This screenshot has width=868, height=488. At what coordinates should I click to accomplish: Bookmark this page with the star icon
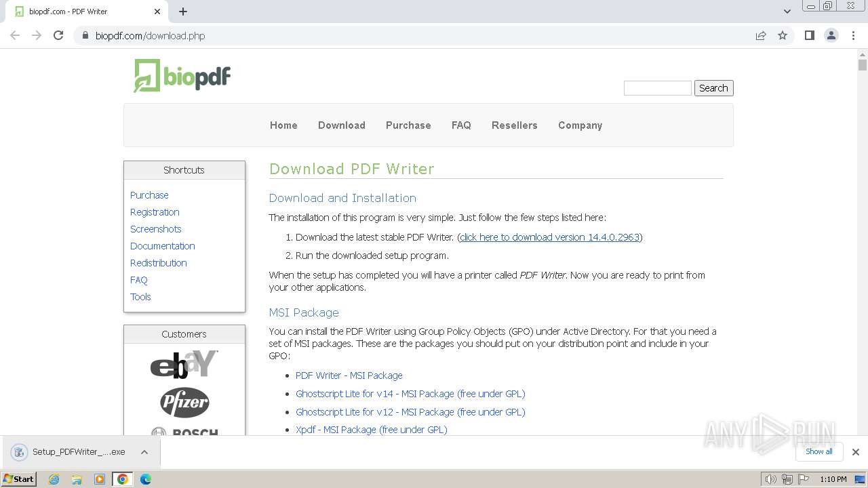pyautogui.click(x=783, y=35)
